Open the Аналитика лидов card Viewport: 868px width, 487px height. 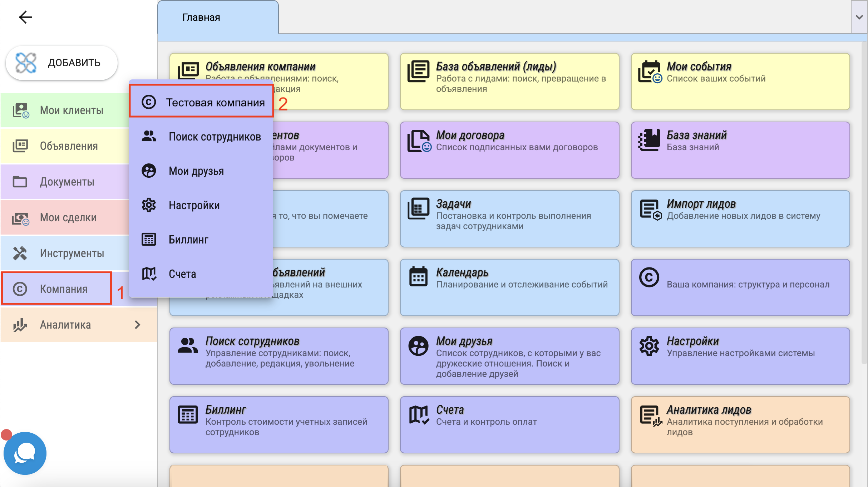coord(740,425)
